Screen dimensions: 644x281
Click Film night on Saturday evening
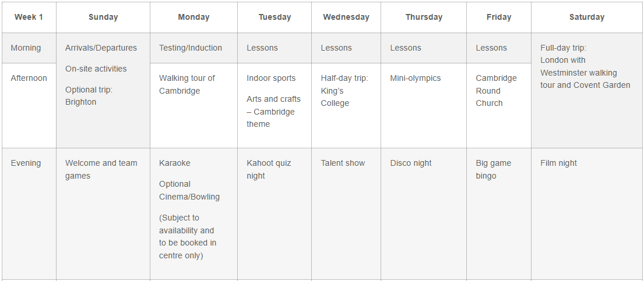(x=558, y=163)
